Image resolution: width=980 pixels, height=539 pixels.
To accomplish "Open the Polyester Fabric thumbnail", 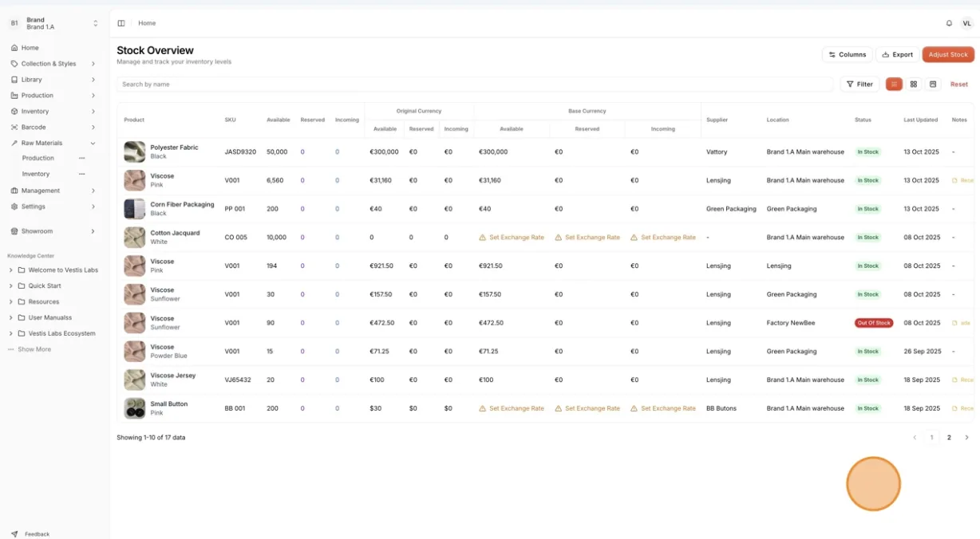I will coord(135,151).
